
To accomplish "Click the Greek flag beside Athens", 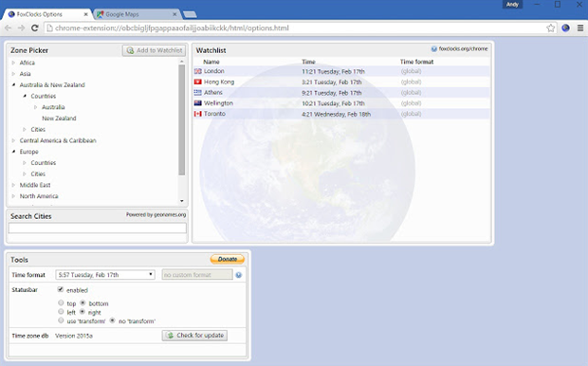I will point(197,92).
